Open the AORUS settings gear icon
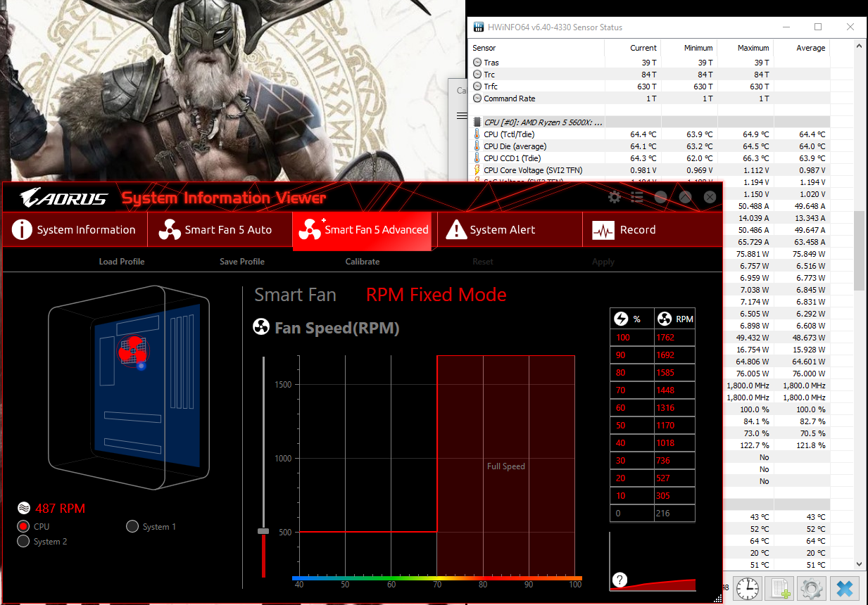The image size is (868, 605). [615, 198]
